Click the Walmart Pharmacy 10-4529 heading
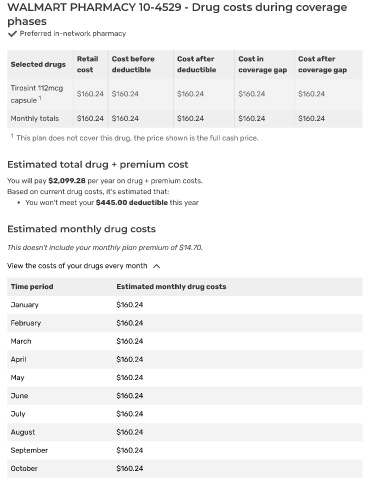 177,14
